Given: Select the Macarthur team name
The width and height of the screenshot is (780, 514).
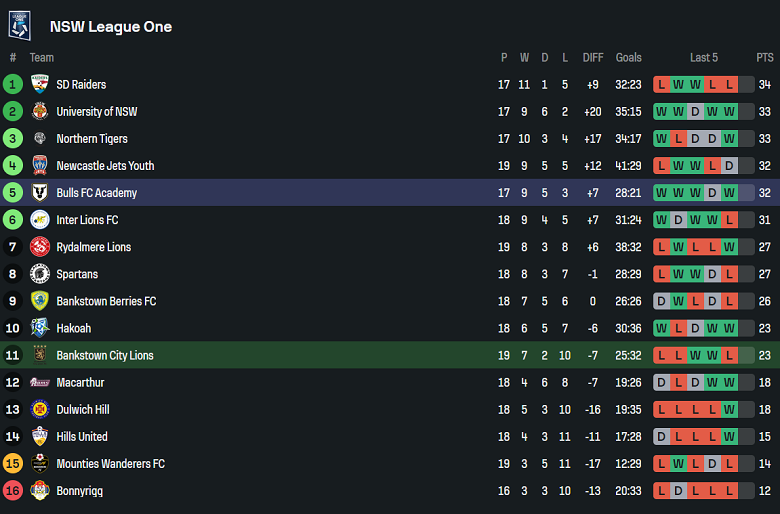Looking at the screenshot, I should 80,382.
